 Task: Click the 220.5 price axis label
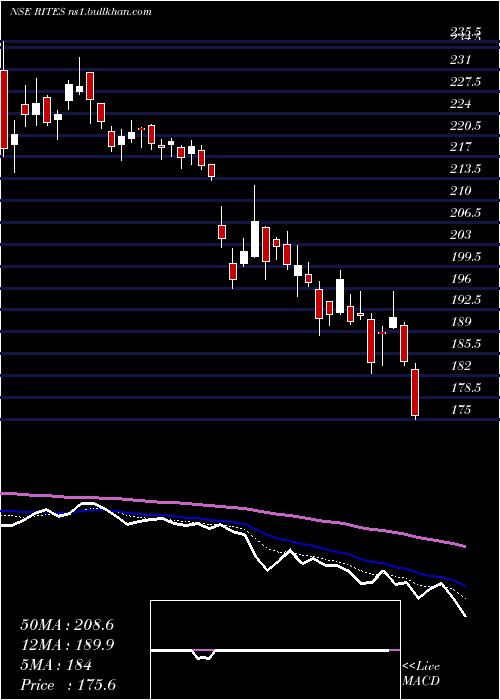click(465, 125)
